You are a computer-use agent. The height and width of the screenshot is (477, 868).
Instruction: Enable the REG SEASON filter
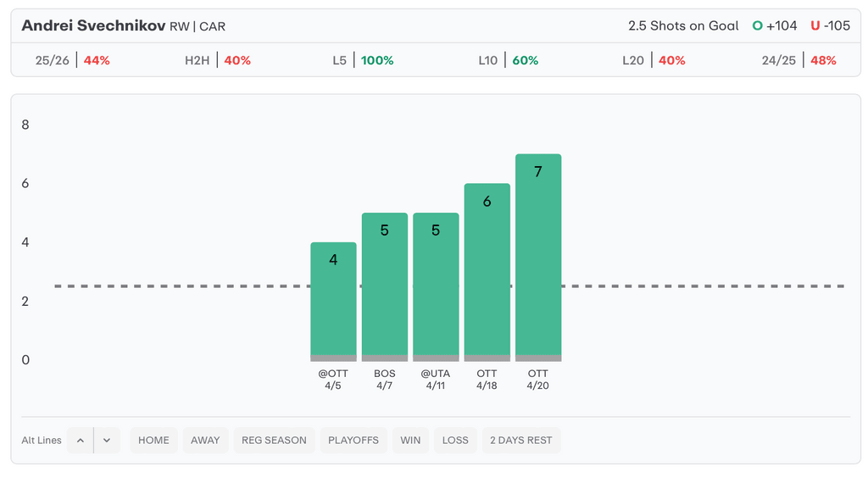(274, 441)
